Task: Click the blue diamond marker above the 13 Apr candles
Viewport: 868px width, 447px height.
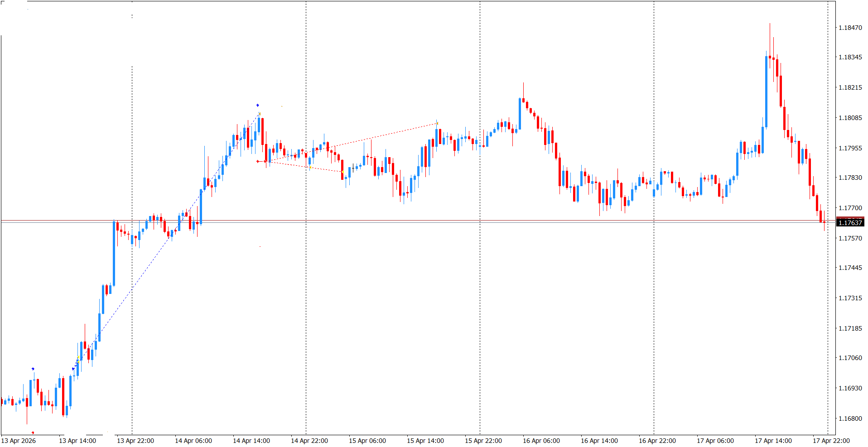Action: 33,369
